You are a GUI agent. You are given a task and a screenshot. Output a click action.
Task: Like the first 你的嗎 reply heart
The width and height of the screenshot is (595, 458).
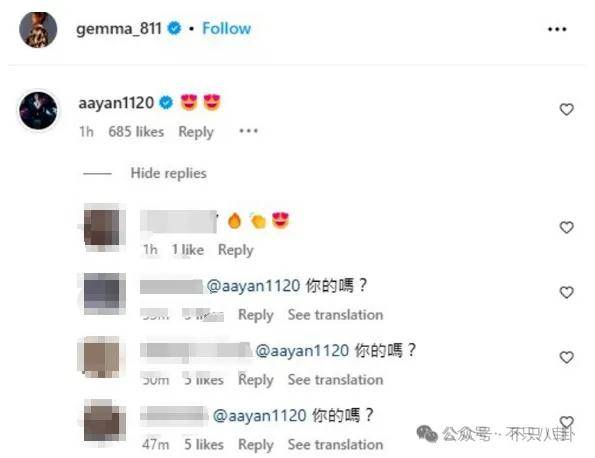tap(566, 293)
